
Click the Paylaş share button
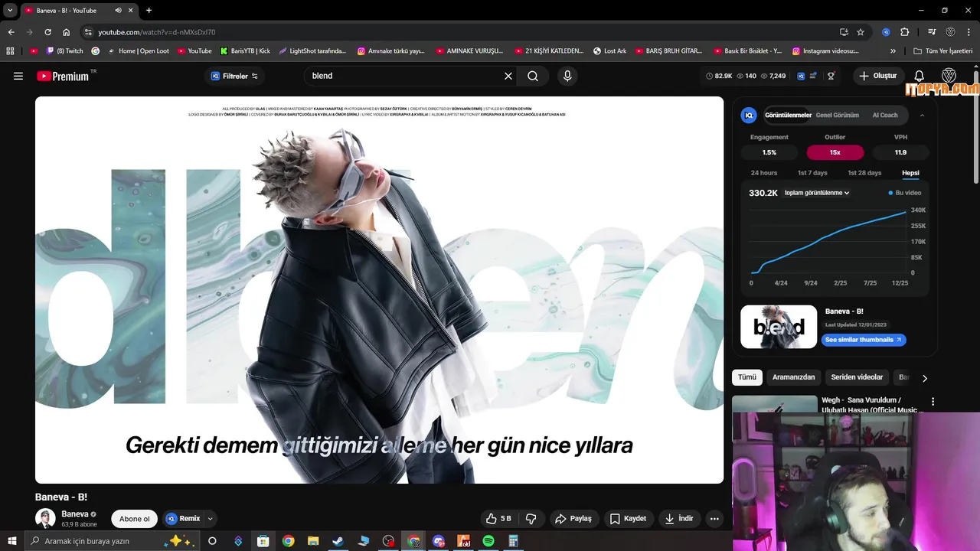[x=573, y=519]
